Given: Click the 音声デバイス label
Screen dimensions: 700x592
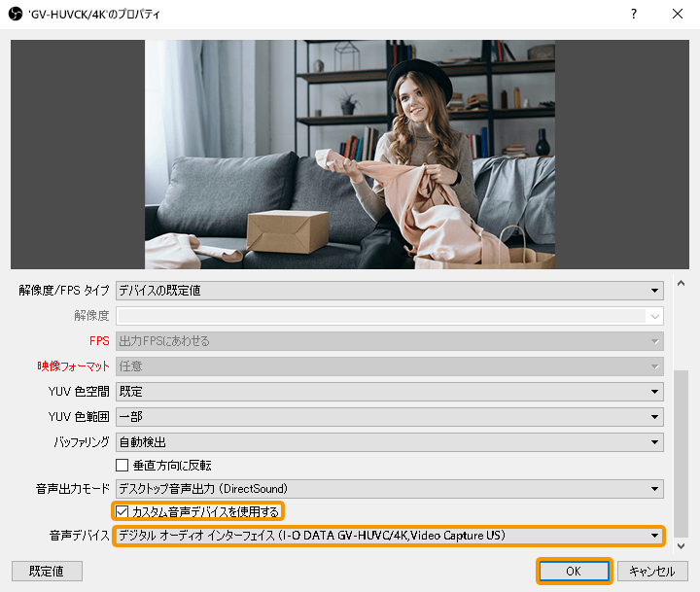Looking at the screenshot, I should (x=80, y=536).
